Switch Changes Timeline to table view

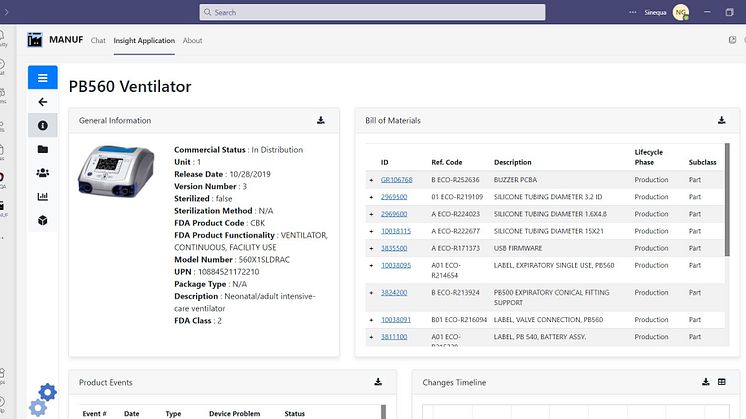721,382
